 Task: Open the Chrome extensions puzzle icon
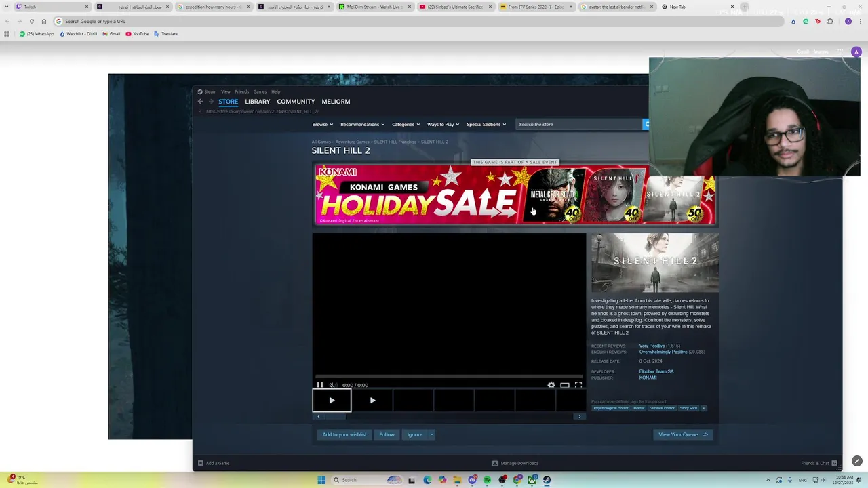click(x=830, y=21)
